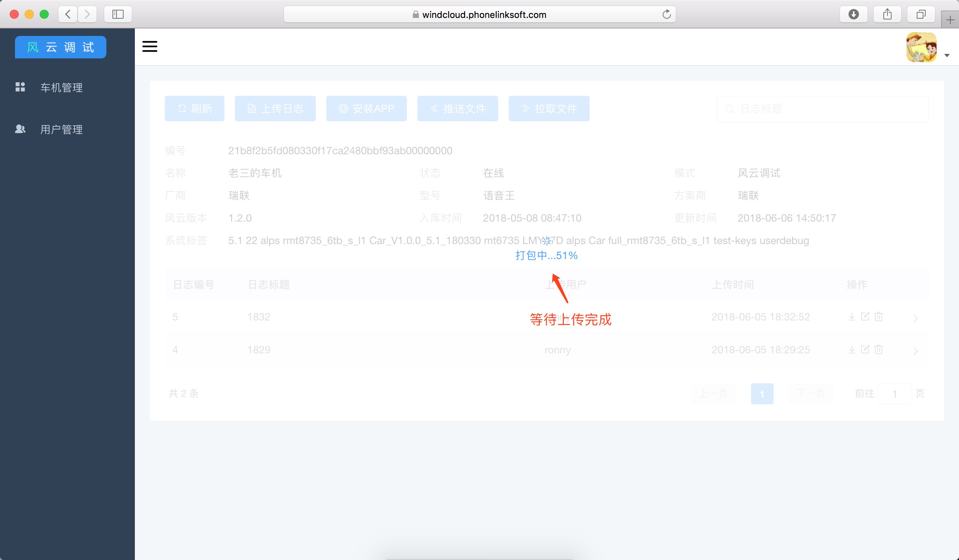Toggle the hamburger sidebar menu
The width and height of the screenshot is (959, 560).
(149, 46)
